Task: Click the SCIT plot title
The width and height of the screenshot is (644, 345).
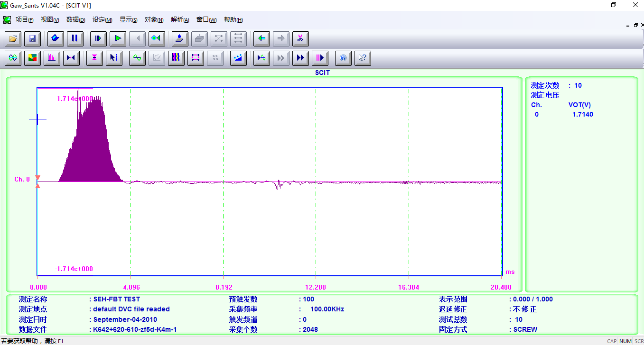Action: (x=322, y=73)
